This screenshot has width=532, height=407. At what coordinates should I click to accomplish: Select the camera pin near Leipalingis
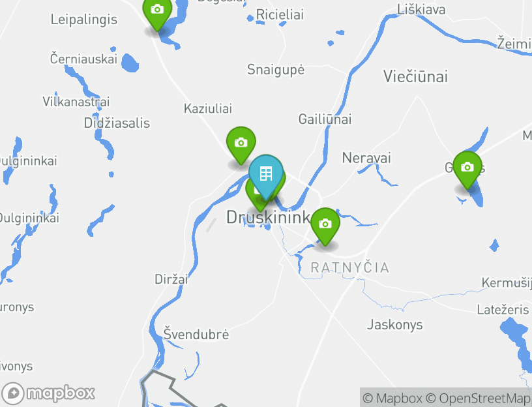click(x=157, y=14)
